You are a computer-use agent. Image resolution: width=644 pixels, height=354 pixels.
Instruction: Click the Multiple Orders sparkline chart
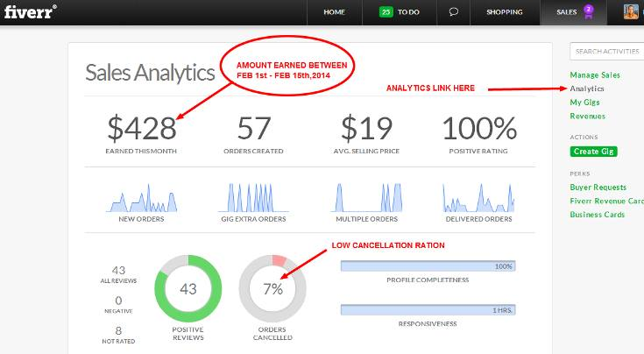tap(367, 198)
